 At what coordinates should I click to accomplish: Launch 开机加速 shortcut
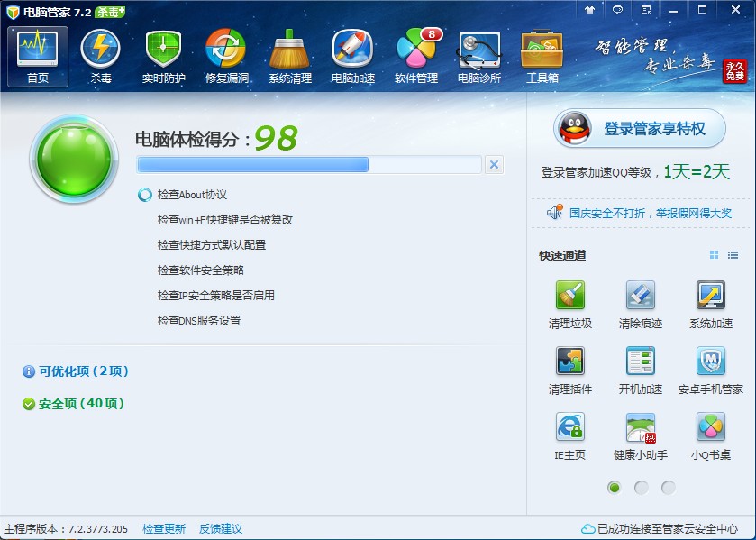pyautogui.click(x=641, y=371)
